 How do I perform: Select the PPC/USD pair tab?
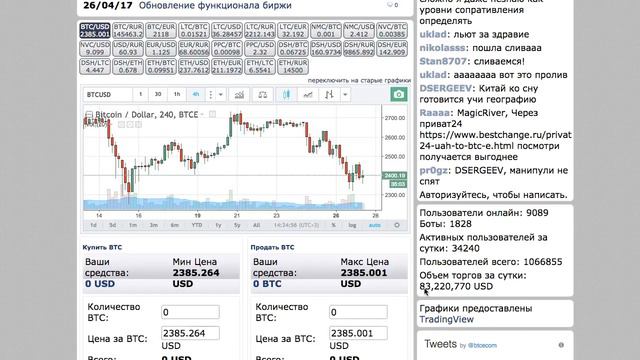pos(260,49)
